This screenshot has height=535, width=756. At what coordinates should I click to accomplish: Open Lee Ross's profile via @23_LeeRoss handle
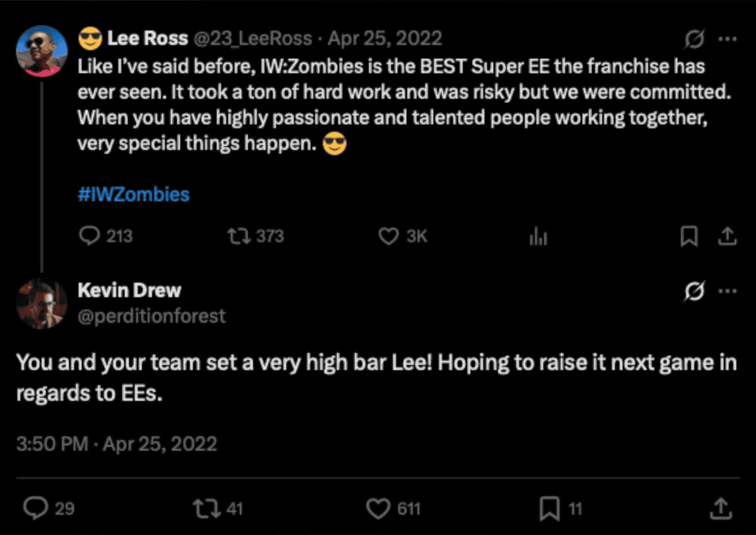point(253,38)
